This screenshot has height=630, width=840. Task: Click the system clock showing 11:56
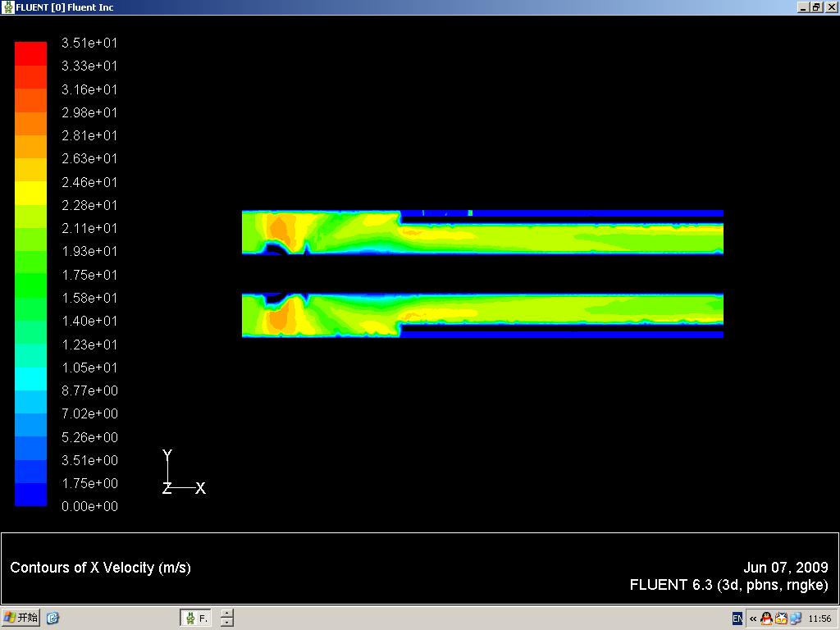click(x=819, y=619)
